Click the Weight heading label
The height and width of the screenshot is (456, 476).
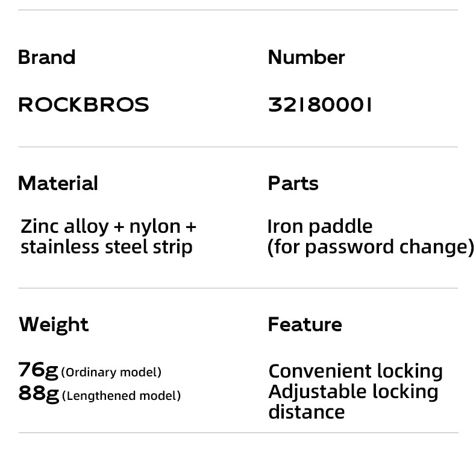coord(54,325)
